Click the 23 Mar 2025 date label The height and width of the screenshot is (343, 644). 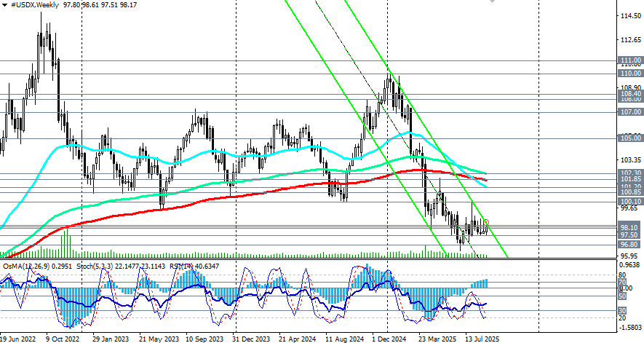(437, 339)
